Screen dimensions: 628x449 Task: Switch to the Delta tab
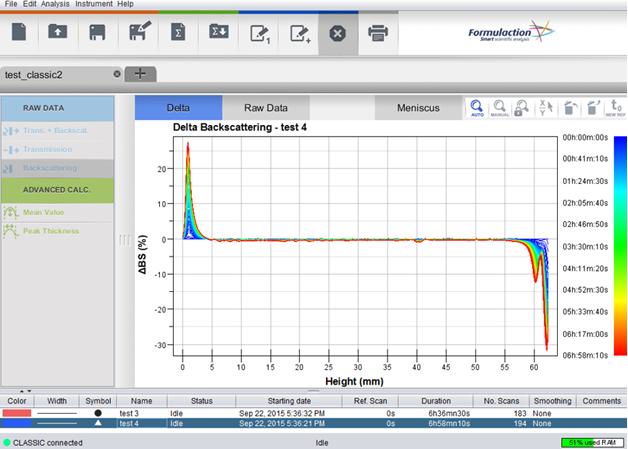[178, 108]
